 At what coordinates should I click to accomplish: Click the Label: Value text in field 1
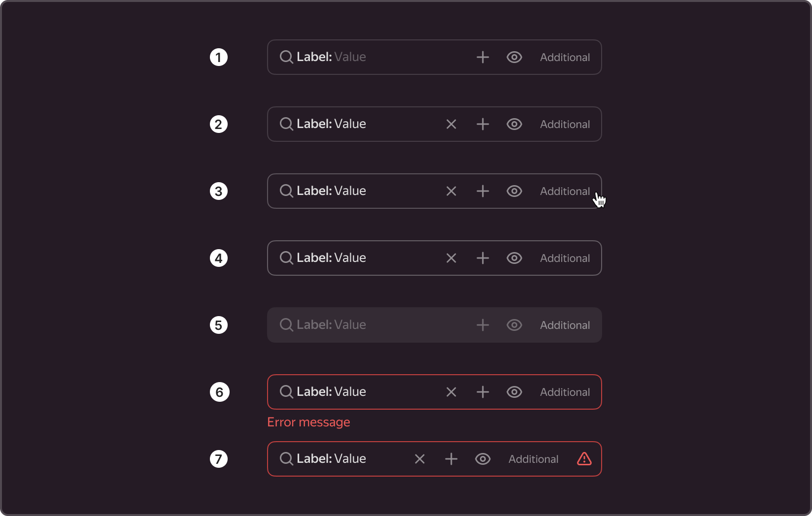tap(331, 57)
